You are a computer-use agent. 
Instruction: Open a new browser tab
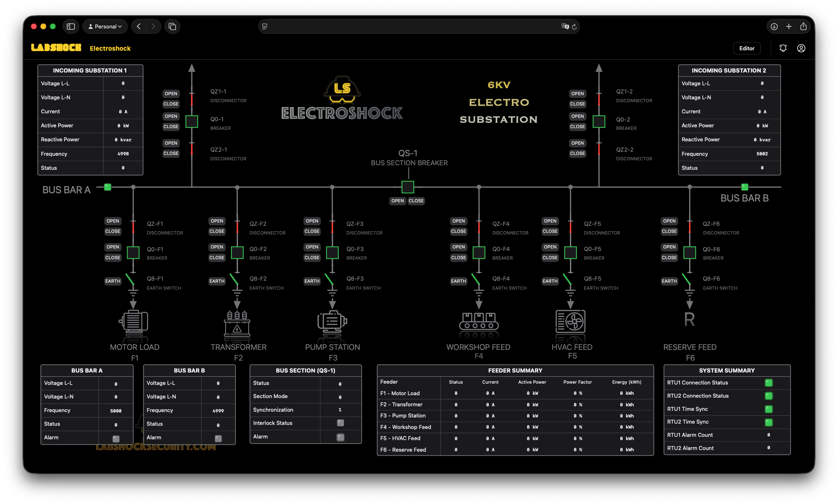pyautogui.click(x=789, y=26)
